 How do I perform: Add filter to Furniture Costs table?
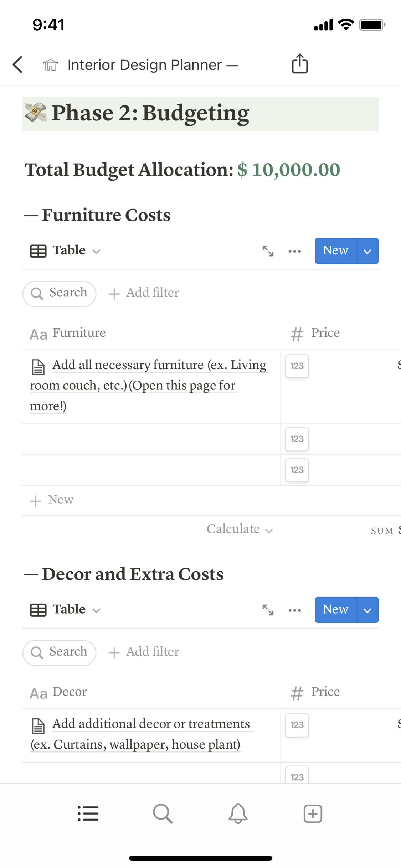[x=144, y=293]
